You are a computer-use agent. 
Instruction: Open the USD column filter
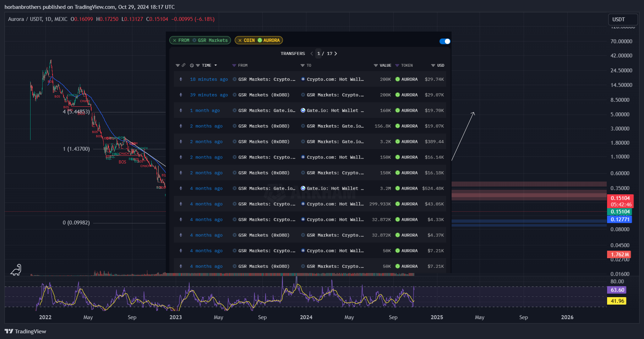coord(433,66)
